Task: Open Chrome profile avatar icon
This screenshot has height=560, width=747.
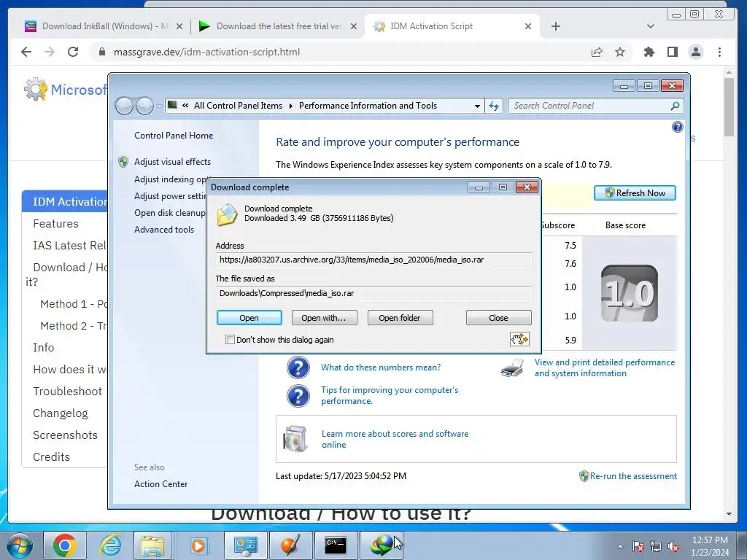Action: (695, 52)
